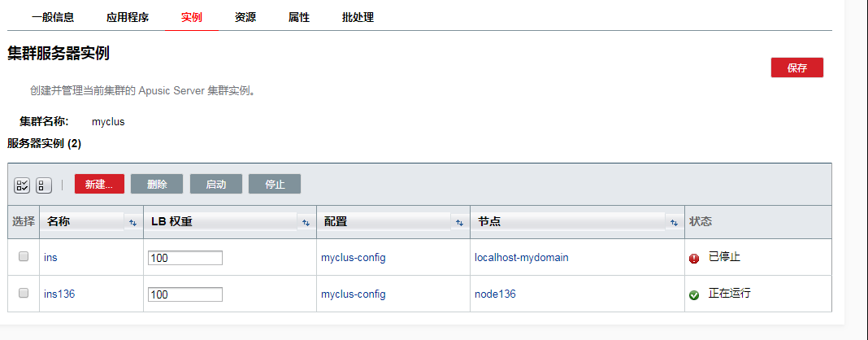The width and height of the screenshot is (868, 340).
Task: Click the sort icon in LB 权重 column
Action: (306, 222)
